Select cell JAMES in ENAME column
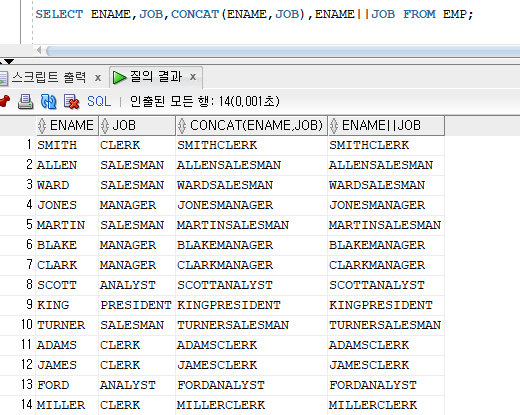Screen dimensions: 520x415 (67, 365)
